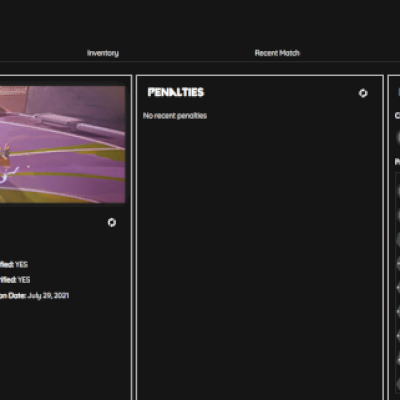Select the 'No recent penalties' message
This screenshot has width=400, height=400.
pos(175,116)
